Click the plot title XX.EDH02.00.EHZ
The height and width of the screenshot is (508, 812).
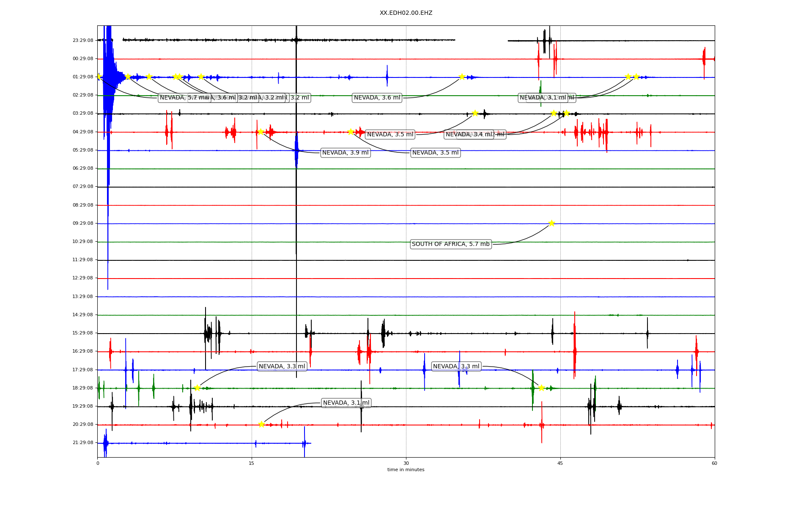[406, 13]
